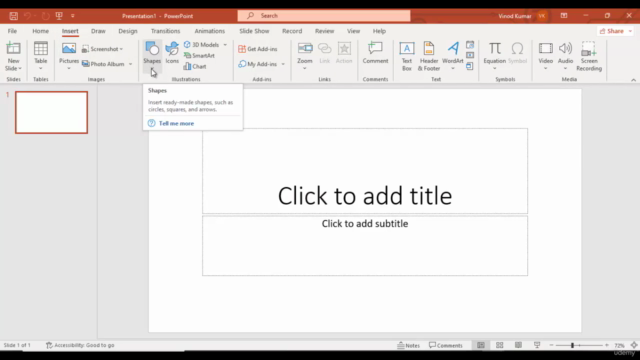Open the File menu
The height and width of the screenshot is (360, 640).
click(x=12, y=31)
